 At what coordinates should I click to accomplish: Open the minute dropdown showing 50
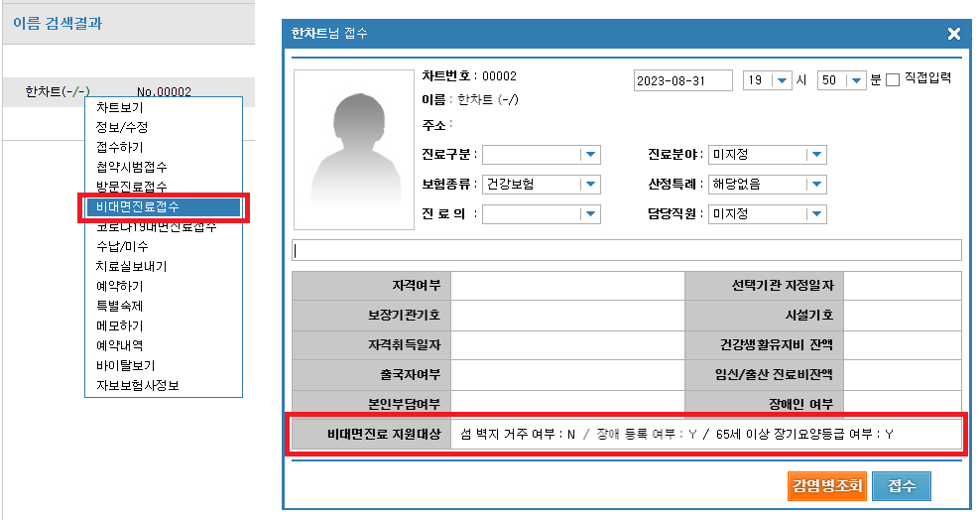tap(855, 80)
